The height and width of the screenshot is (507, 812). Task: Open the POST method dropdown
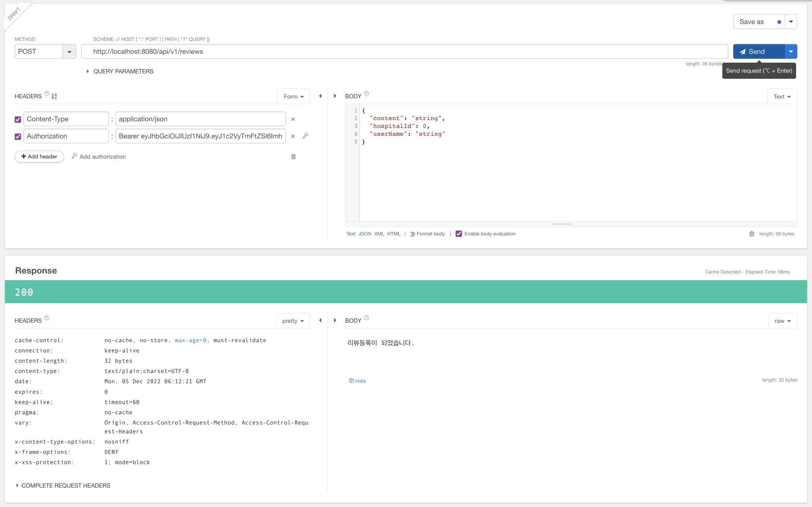69,52
